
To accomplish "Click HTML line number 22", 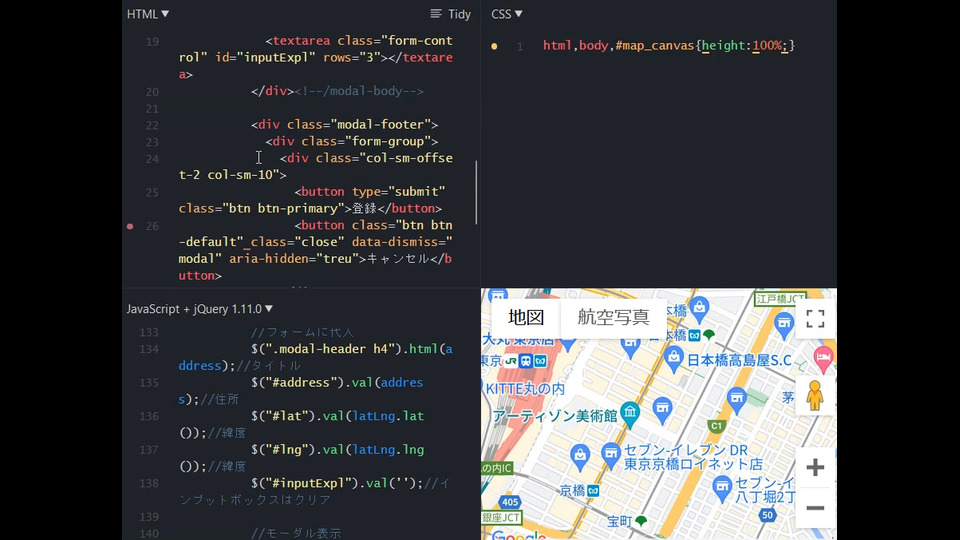I will 152,126.
